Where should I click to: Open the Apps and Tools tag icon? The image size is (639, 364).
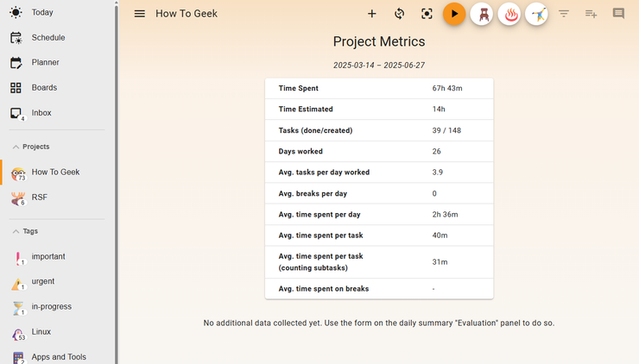click(18, 358)
